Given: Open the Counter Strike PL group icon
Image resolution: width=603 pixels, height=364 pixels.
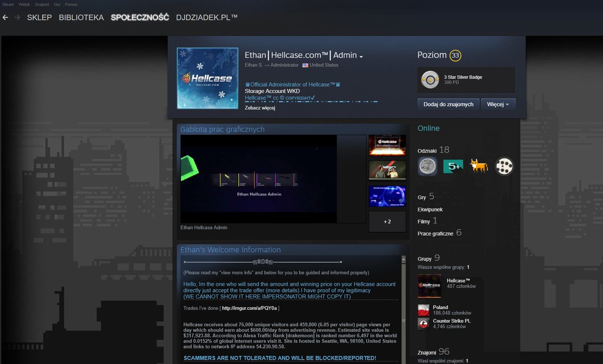Looking at the screenshot, I should point(424,324).
